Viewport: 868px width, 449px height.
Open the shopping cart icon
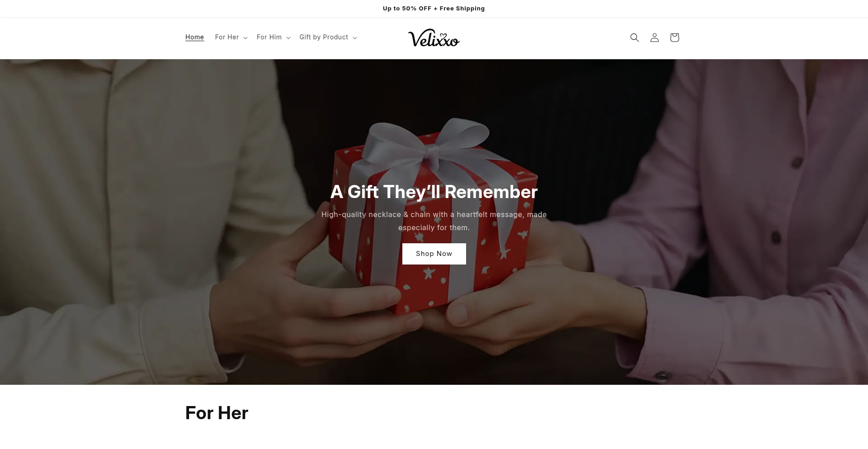(674, 38)
